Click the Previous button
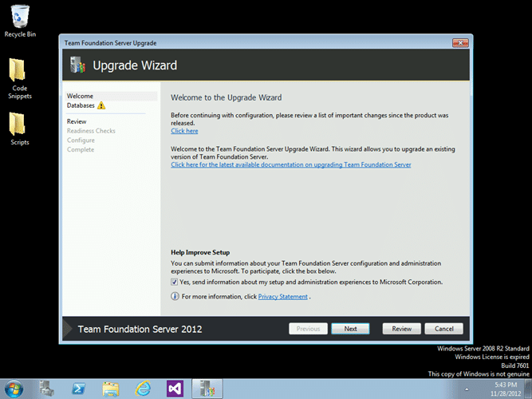The width and height of the screenshot is (532, 399). [x=308, y=329]
